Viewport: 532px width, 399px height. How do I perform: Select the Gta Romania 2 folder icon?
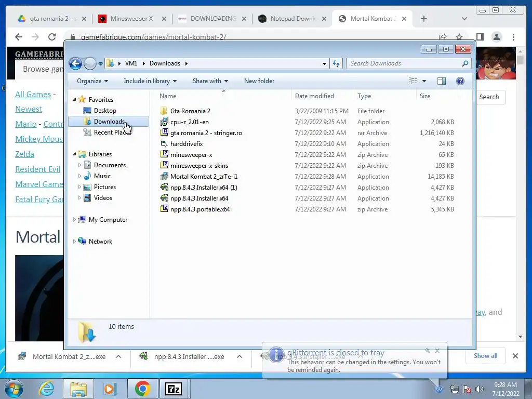tap(164, 111)
